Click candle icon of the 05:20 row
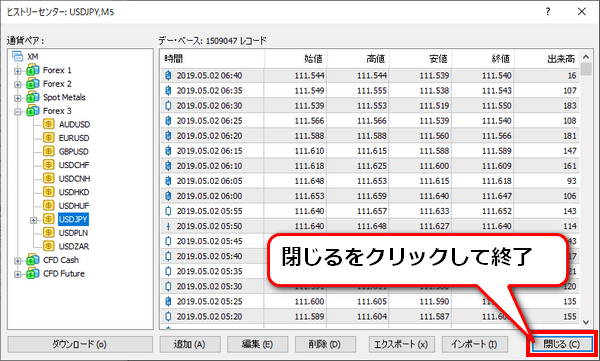The image size is (600, 361). click(168, 317)
